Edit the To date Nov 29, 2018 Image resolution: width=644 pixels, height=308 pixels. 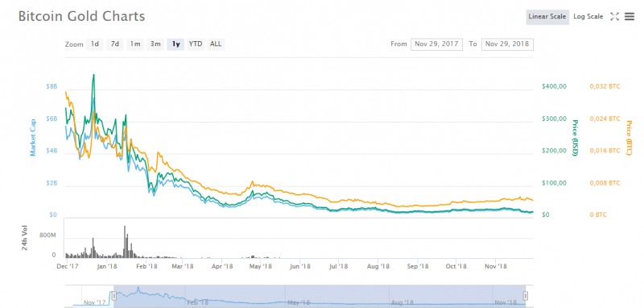pyautogui.click(x=507, y=44)
